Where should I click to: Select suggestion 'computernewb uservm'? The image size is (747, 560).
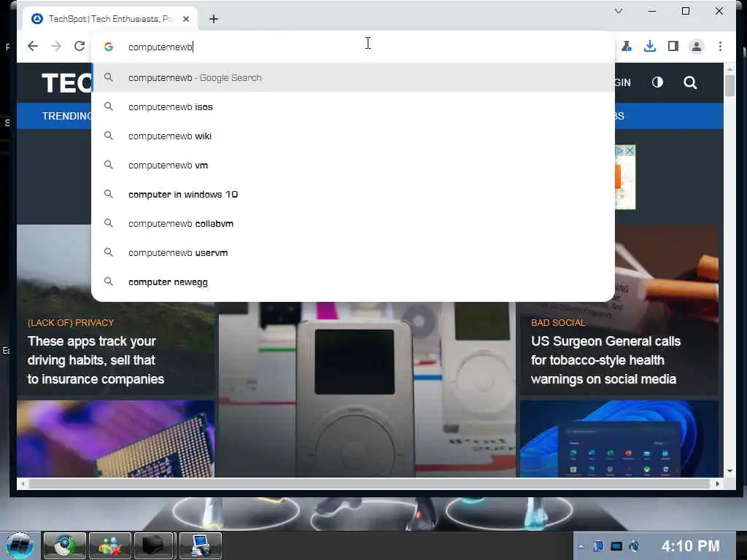[x=353, y=253]
